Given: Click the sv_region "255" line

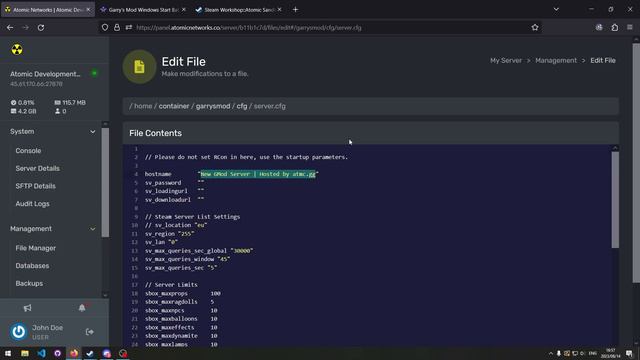Looking at the screenshot, I should pyautogui.click(x=169, y=234).
